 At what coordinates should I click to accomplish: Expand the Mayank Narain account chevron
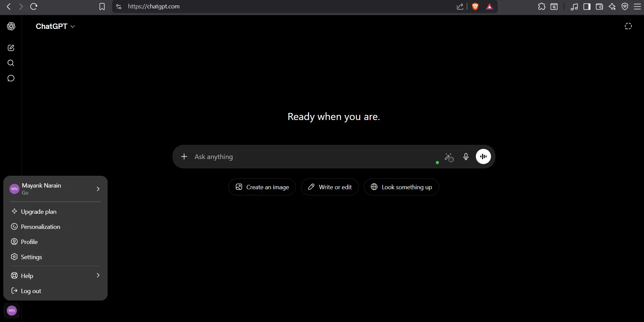[x=98, y=189]
